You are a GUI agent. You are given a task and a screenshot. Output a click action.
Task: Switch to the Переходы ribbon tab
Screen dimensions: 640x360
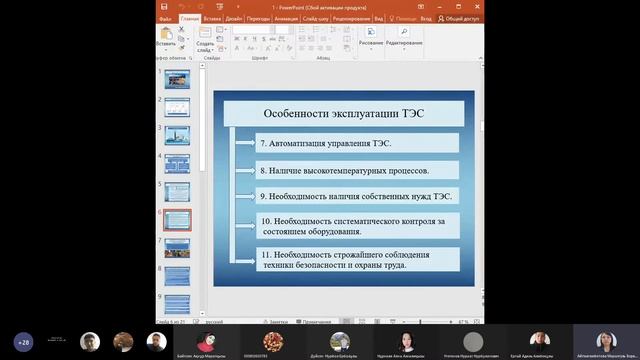tap(258, 19)
